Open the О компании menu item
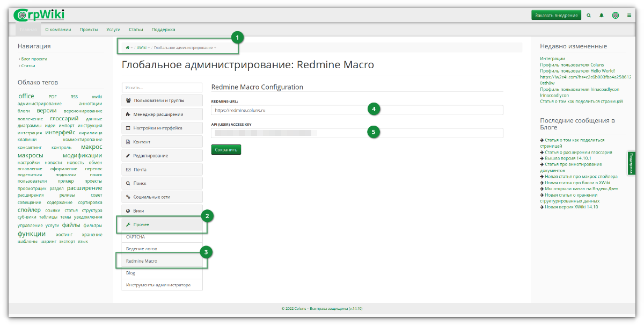Screen dimensions: 644x326 [58, 30]
